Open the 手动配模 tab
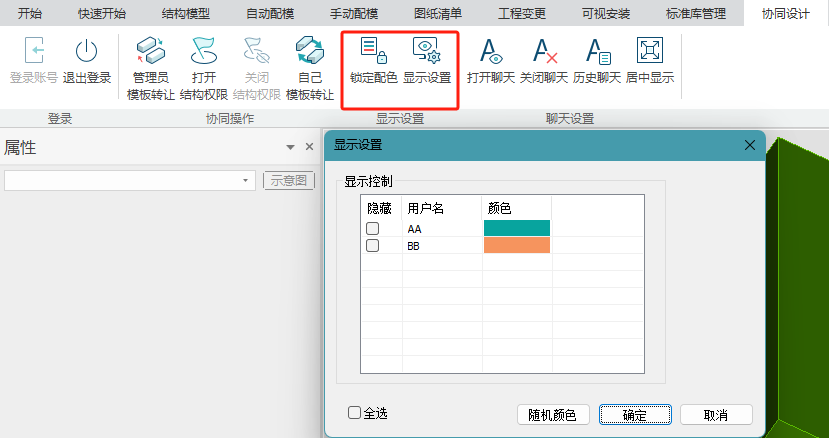 [x=354, y=13]
